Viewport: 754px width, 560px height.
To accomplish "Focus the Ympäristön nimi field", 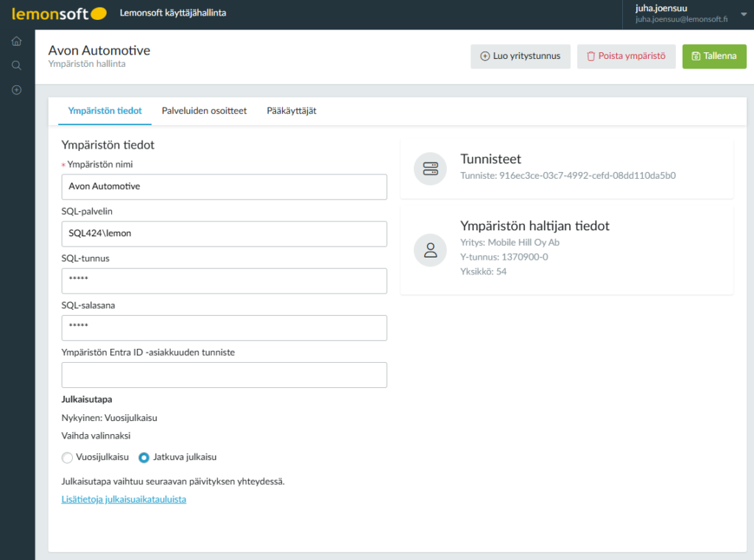I will 224,186.
